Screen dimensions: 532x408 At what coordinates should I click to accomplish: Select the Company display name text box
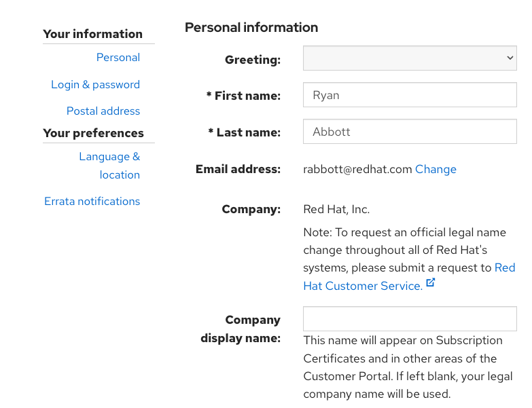coord(410,319)
